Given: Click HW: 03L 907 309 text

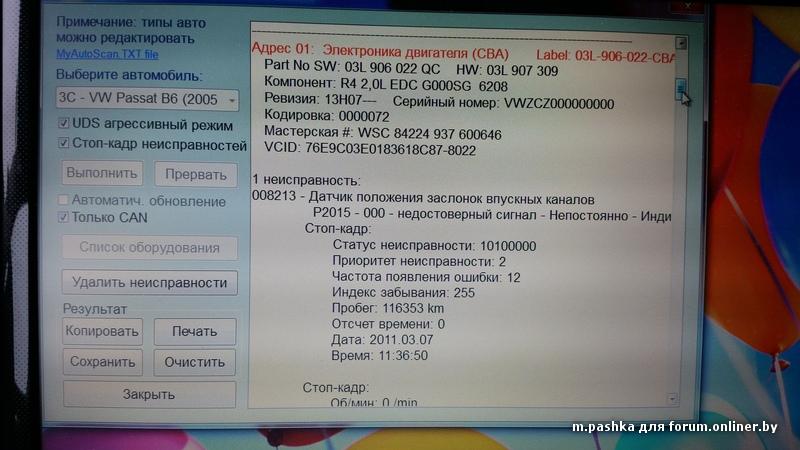Looking at the screenshot, I should click(507, 70).
